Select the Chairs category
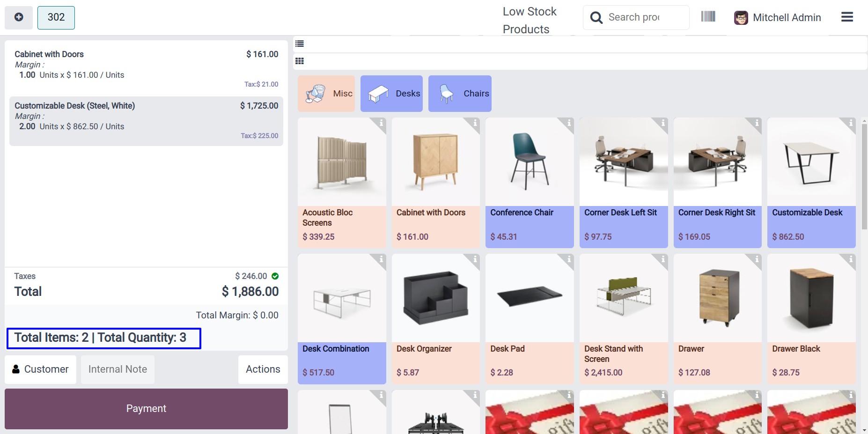 pos(460,94)
